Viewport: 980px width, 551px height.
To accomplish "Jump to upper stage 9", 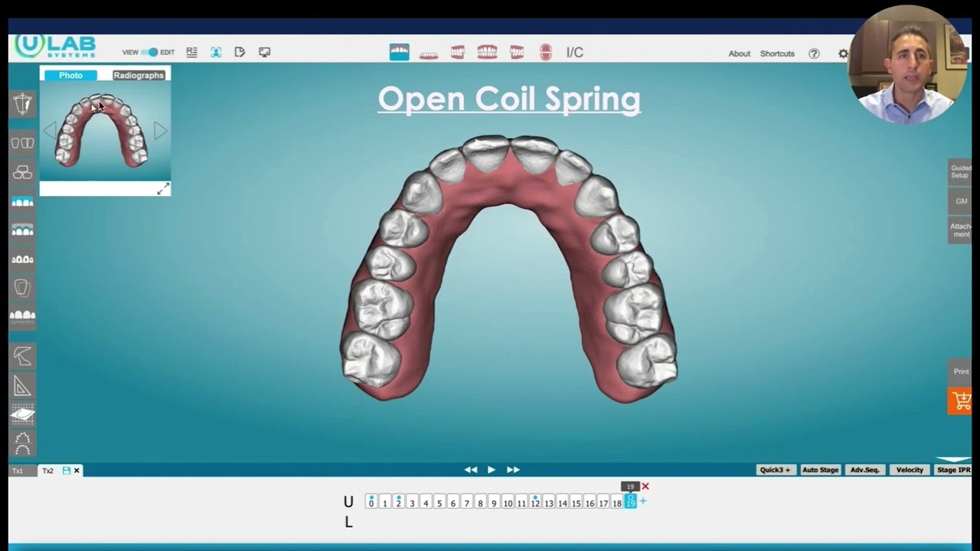I will pos(494,502).
